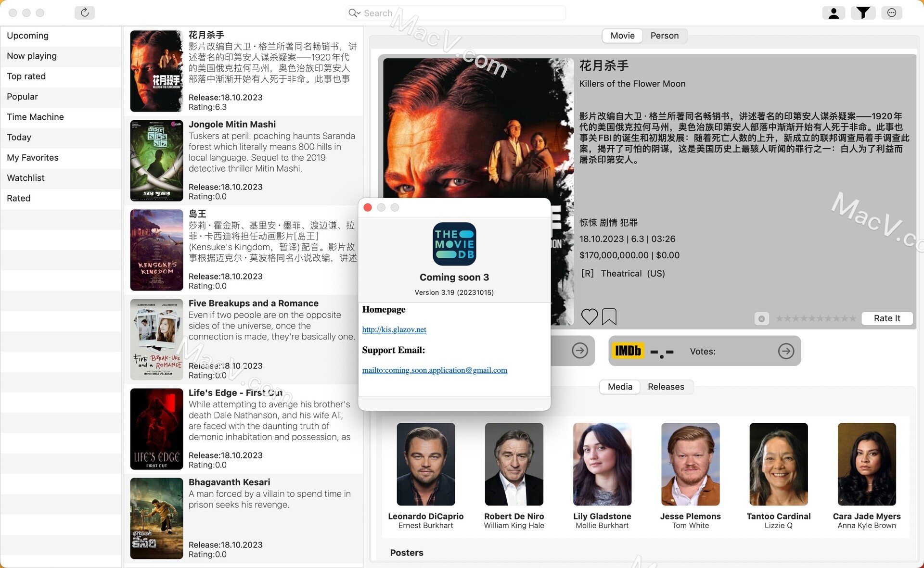924x568 pixels.
Task: Click the Posters section heading
Action: [407, 553]
